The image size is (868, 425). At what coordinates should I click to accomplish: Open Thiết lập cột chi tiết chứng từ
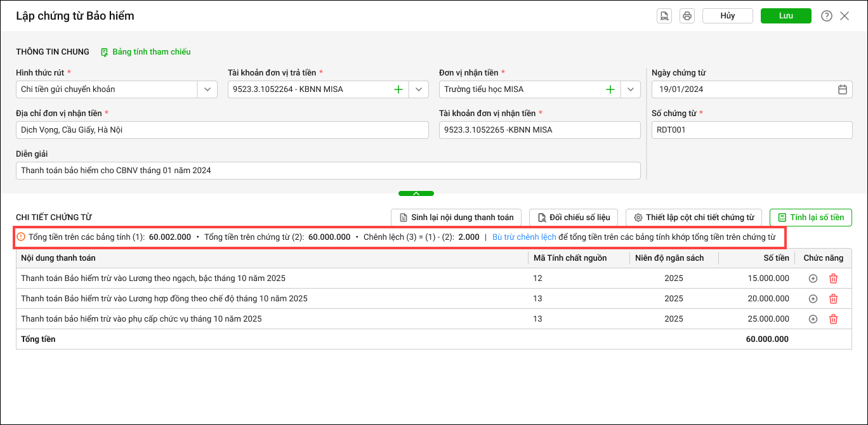pyautogui.click(x=694, y=218)
